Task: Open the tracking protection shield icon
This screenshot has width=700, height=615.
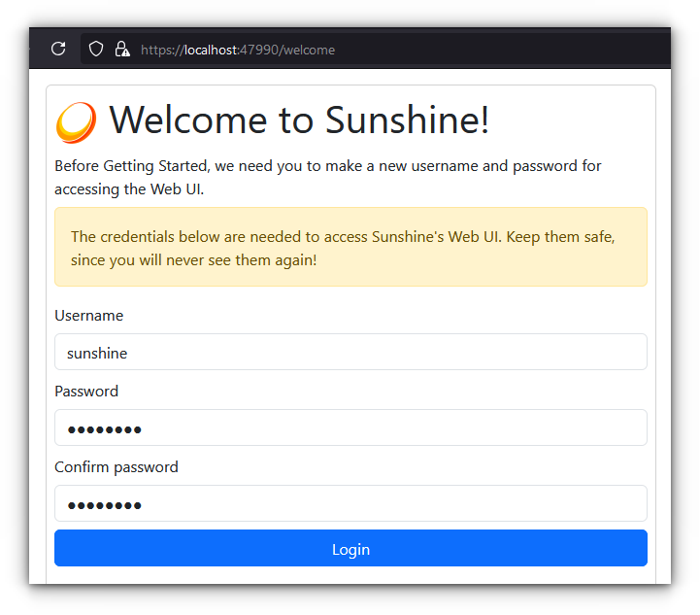Action: 96,49
